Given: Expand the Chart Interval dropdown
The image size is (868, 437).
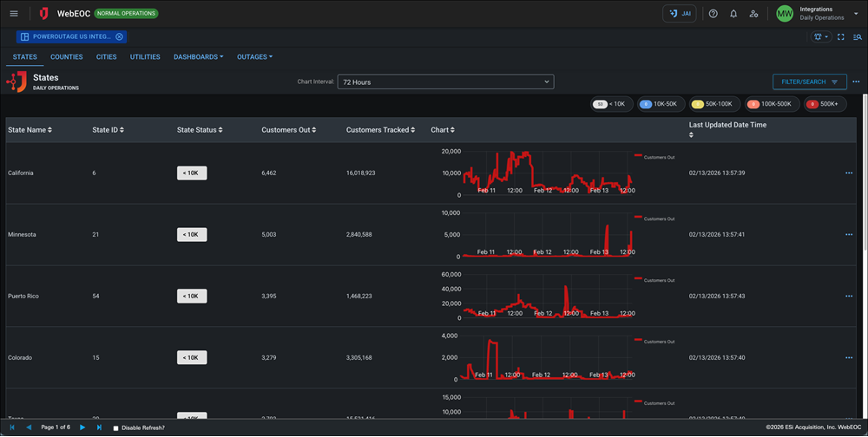Looking at the screenshot, I should click(x=445, y=82).
